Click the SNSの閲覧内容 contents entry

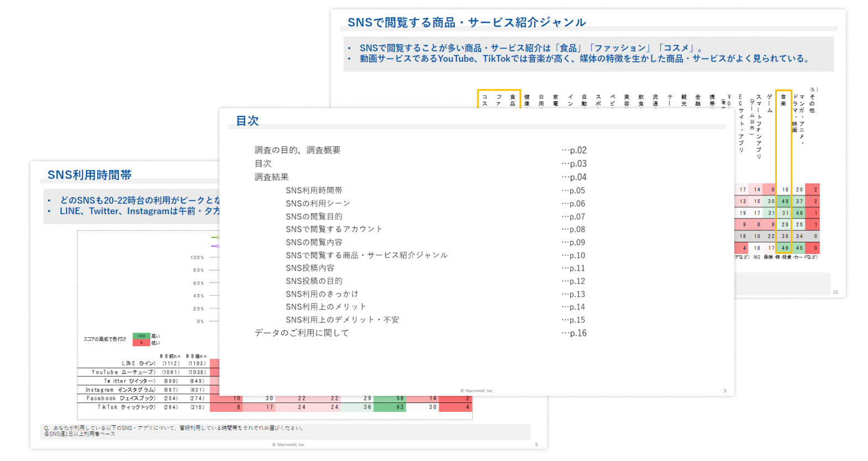pos(314,242)
